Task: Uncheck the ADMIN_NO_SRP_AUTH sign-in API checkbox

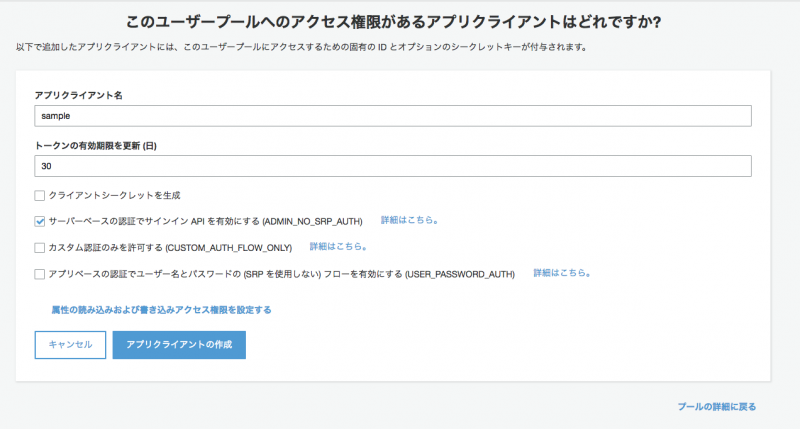Action: pyautogui.click(x=40, y=221)
